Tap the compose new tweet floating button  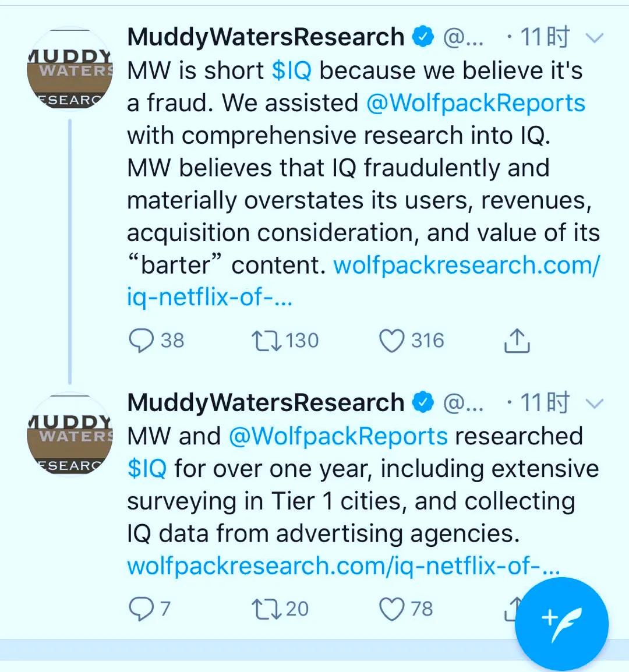click(561, 624)
